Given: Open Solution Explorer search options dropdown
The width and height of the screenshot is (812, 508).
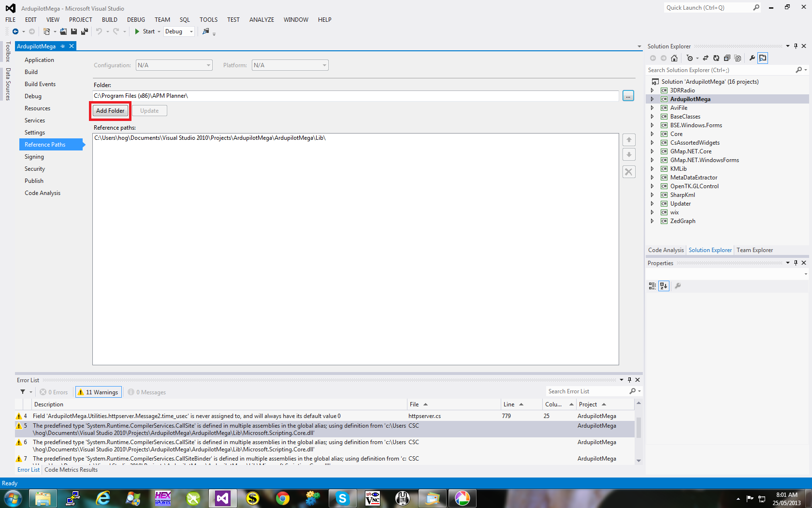Looking at the screenshot, I should coord(805,70).
